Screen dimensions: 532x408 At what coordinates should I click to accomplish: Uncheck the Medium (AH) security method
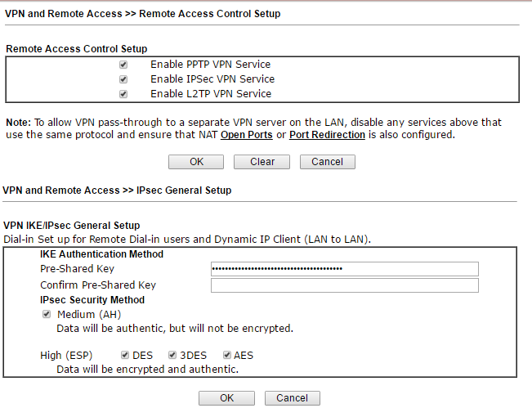47,314
